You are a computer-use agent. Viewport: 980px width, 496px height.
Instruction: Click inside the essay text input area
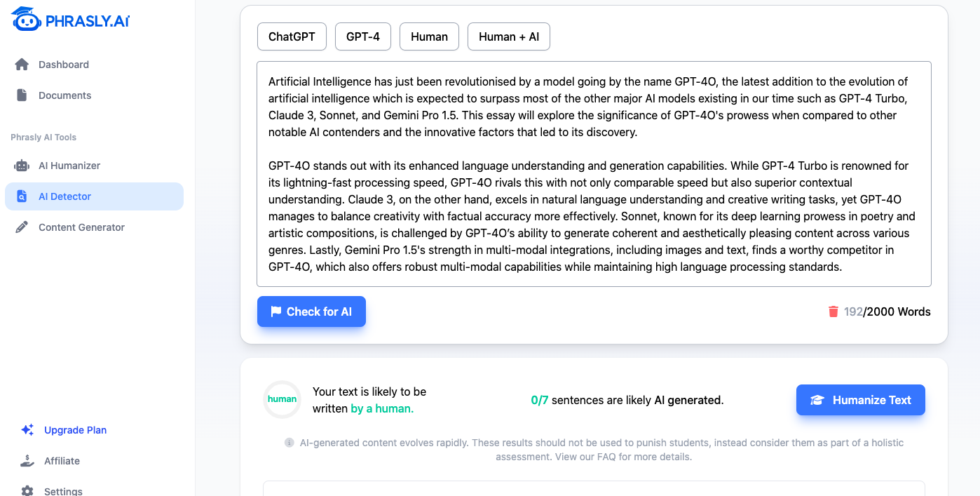click(593, 173)
